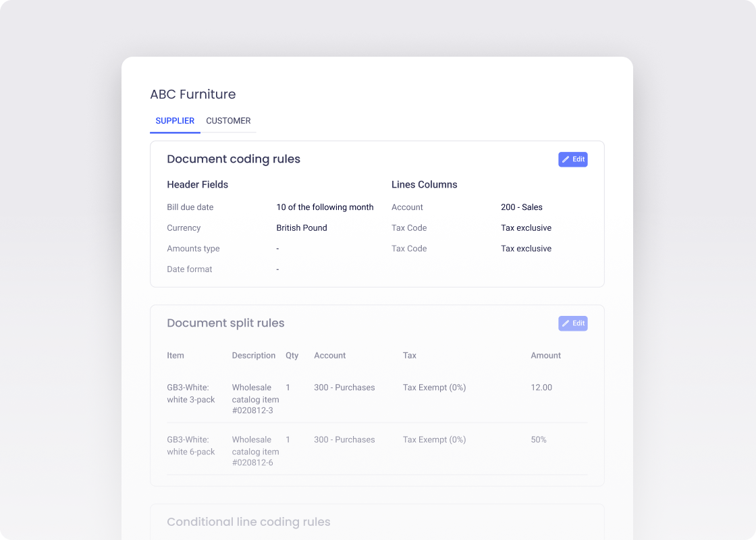756x540 pixels.
Task: Click the 200 - Sales account value
Action: pos(521,207)
